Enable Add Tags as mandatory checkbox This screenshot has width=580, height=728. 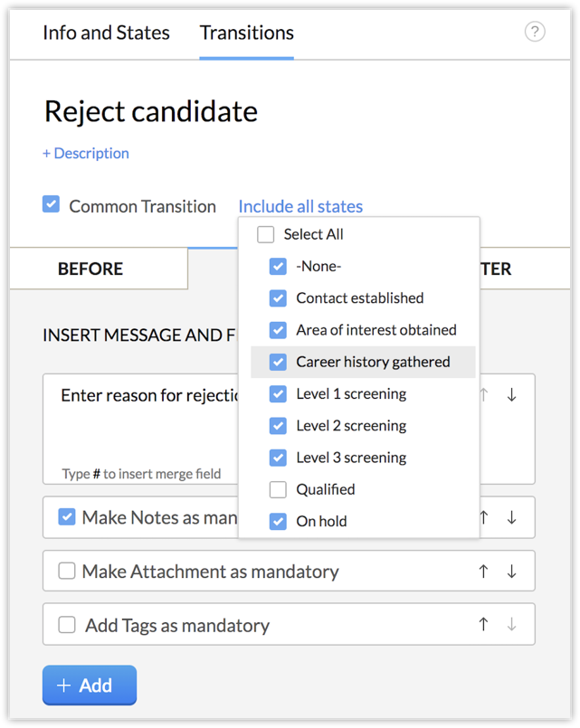tap(67, 625)
